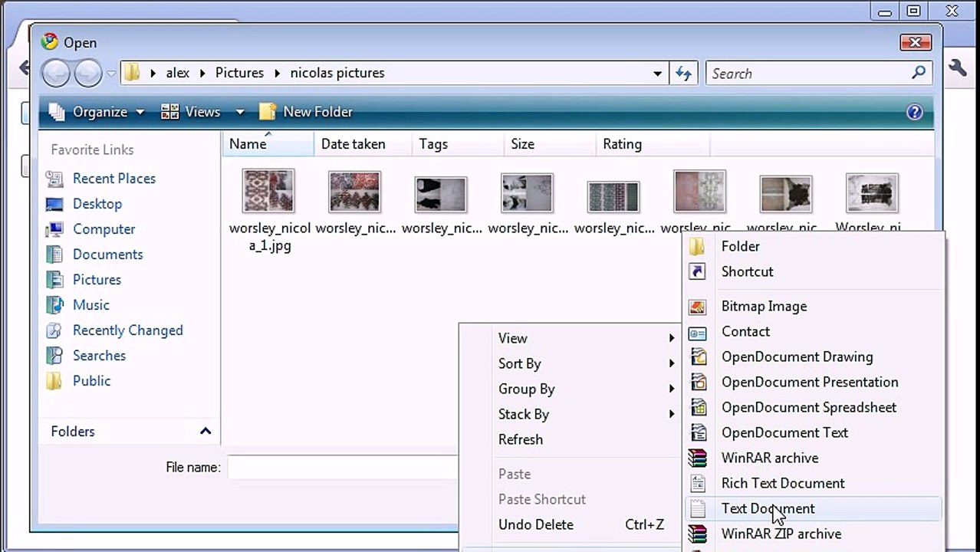Expand the Sort By submenu
The image size is (980, 552).
571,364
